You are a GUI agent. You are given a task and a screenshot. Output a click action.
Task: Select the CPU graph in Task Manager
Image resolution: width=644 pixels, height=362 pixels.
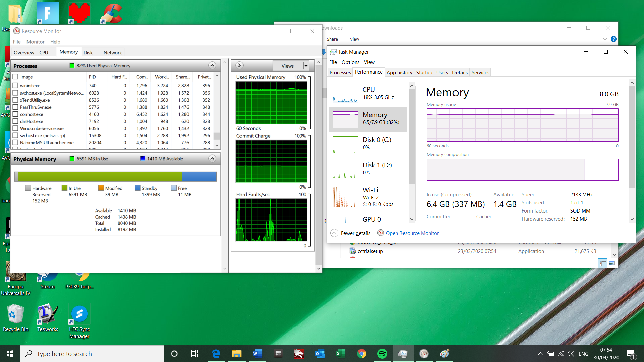coord(345,94)
